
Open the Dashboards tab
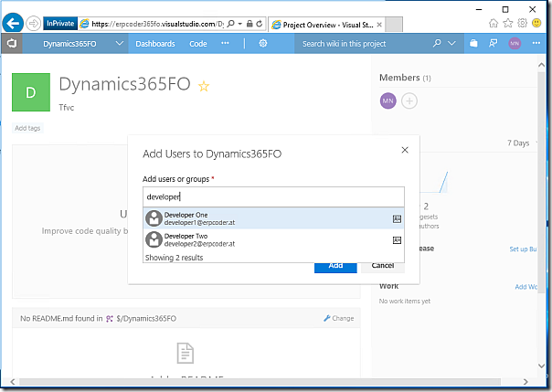[155, 44]
